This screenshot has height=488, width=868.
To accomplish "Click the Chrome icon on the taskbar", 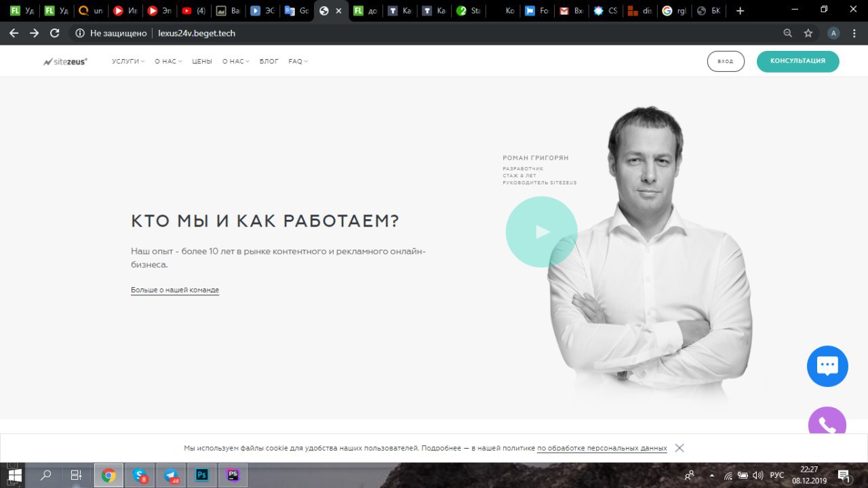I will tap(108, 475).
